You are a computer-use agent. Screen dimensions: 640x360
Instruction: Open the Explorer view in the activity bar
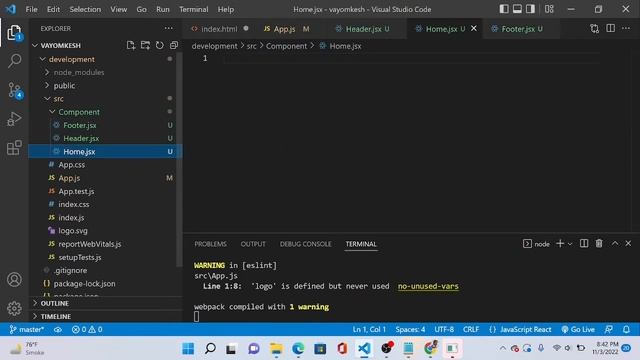pos(14,33)
